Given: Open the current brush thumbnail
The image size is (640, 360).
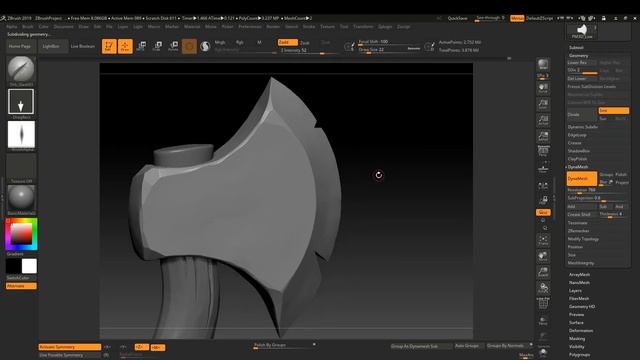Looking at the screenshot, I should (x=21, y=69).
